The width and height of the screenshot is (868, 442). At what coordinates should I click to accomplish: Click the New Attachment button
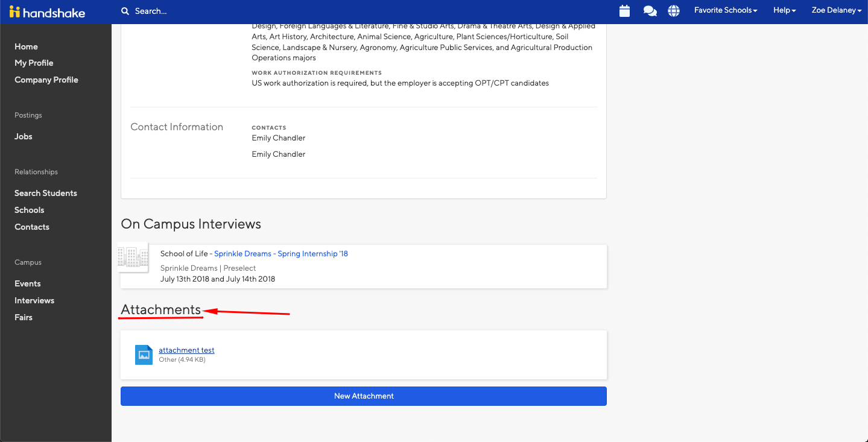[x=364, y=396]
